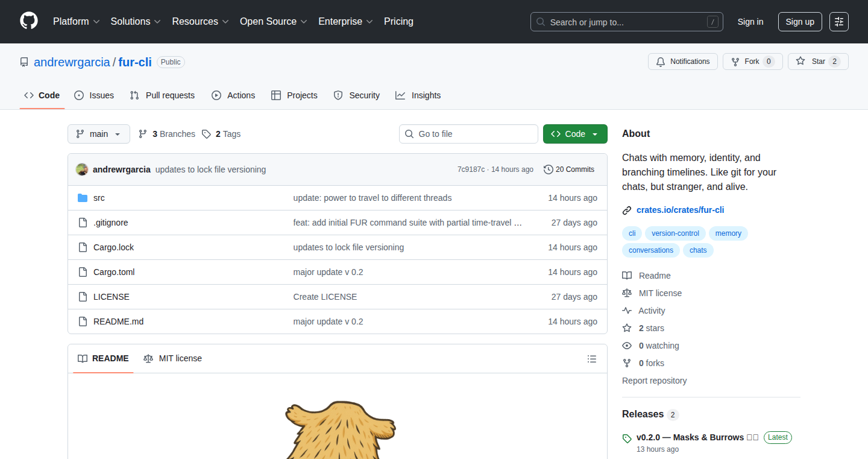Click the version-control topic tag

coord(675,233)
